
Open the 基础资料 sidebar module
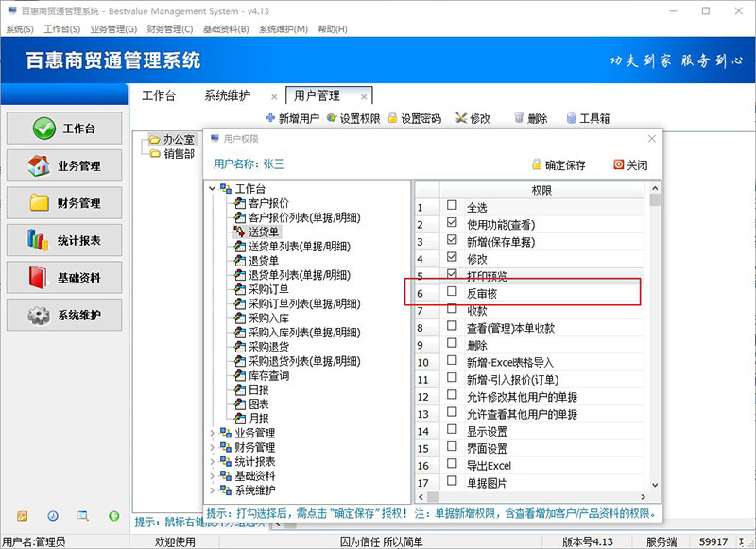pyautogui.click(x=64, y=278)
